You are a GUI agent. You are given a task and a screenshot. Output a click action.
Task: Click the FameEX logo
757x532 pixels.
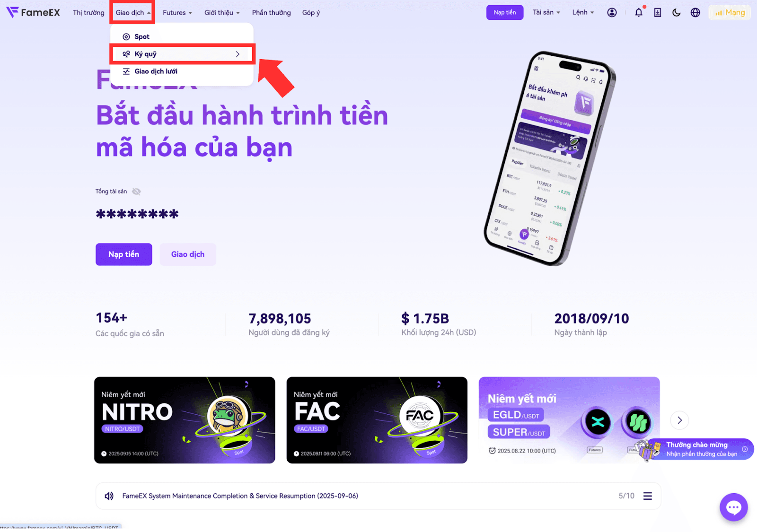[33, 12]
